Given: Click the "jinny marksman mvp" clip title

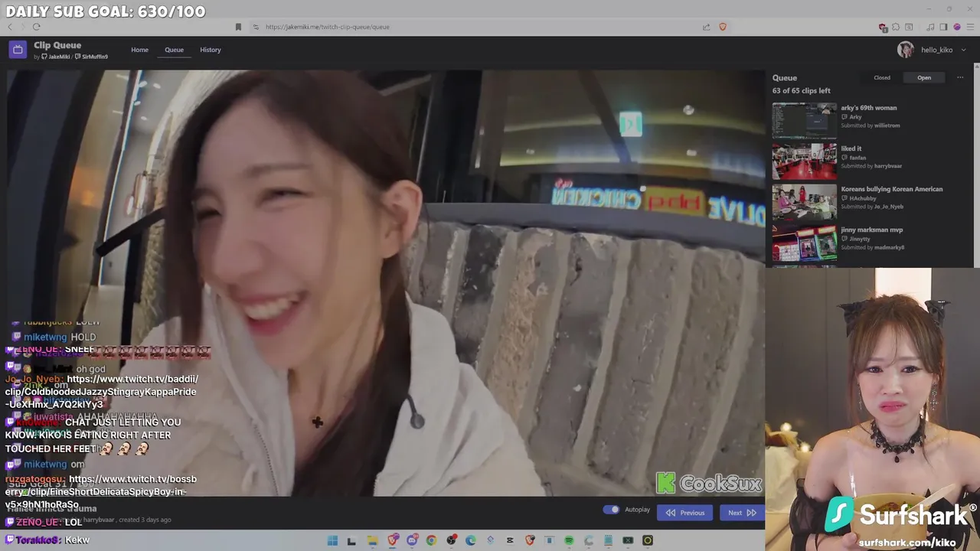Looking at the screenshot, I should tap(871, 230).
